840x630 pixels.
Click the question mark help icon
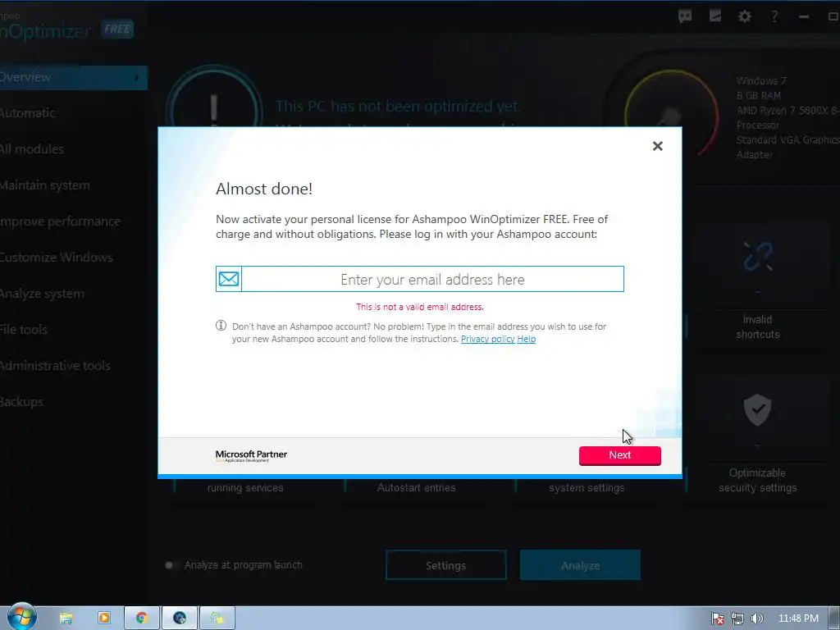click(774, 16)
